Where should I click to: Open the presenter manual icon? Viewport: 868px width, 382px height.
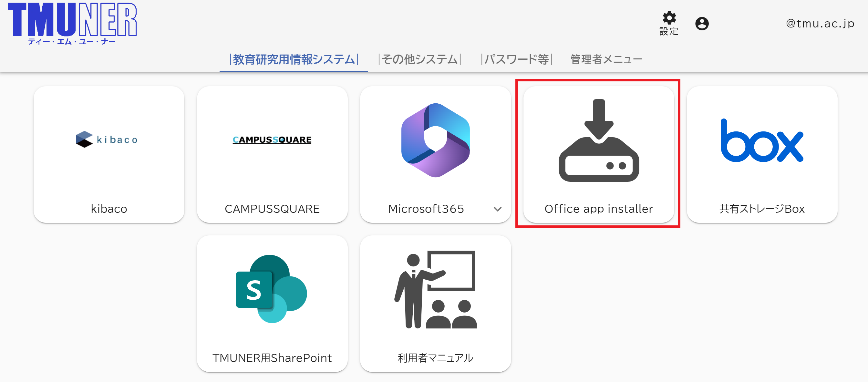click(x=435, y=289)
